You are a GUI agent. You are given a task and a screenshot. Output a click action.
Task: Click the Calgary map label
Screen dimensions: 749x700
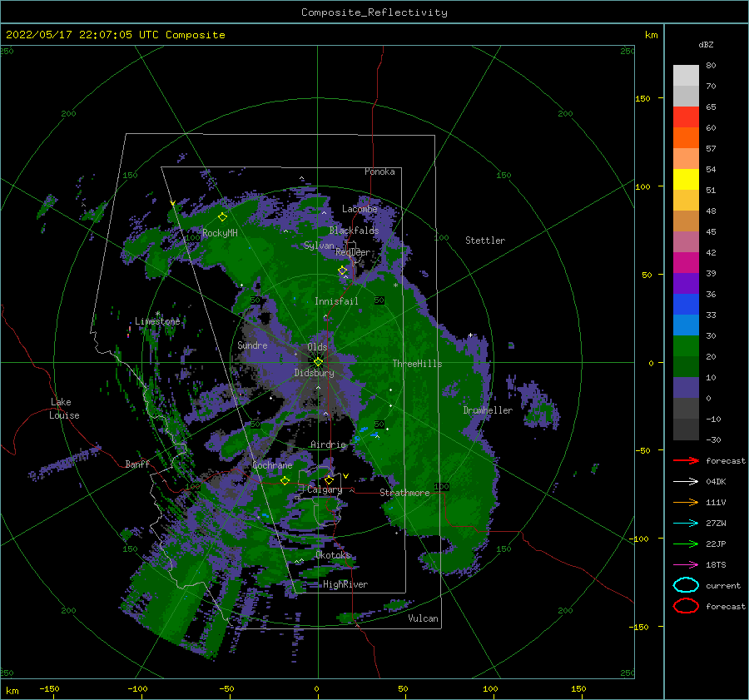325,489
